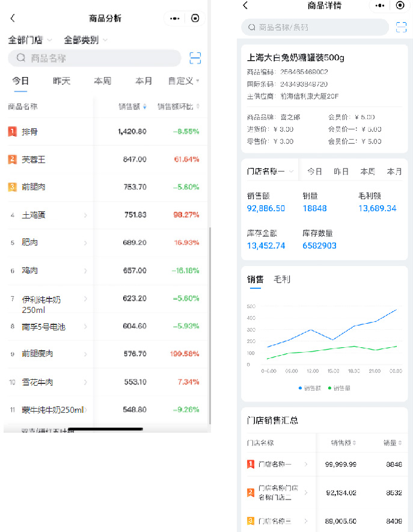The height and width of the screenshot is (532, 413).
Task: Open 门店名称三 row chevron in summary
Action: [x=306, y=521]
